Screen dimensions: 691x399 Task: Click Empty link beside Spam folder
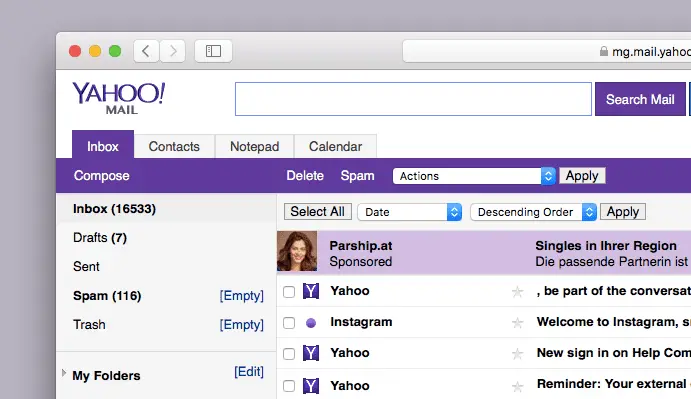point(241,295)
